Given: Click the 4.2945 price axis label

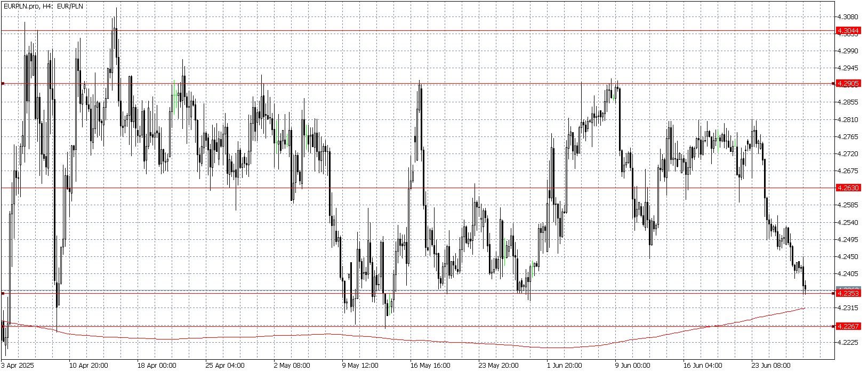Looking at the screenshot, I should 848,68.
